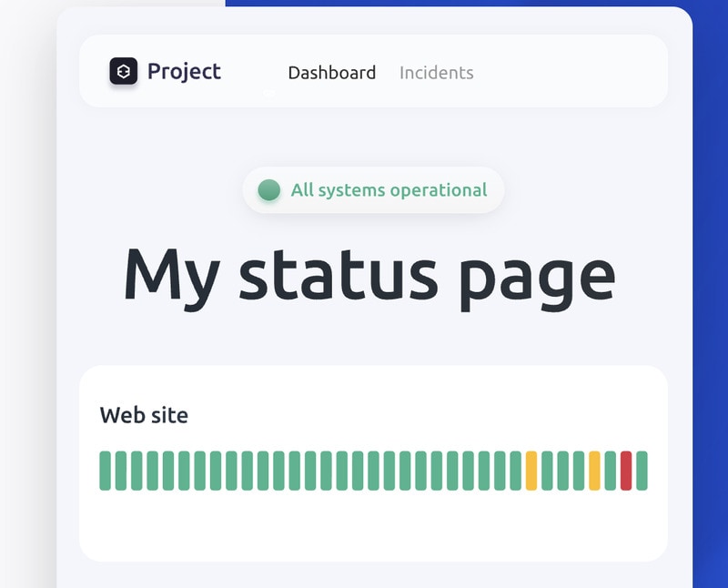Select the red outage bar in uptime history

[626, 471]
